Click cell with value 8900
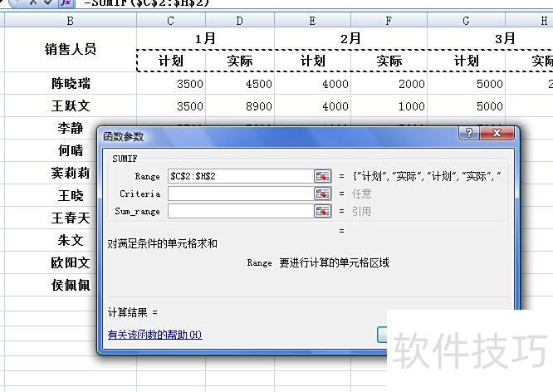Image resolution: width=553 pixels, height=392 pixels. click(240, 105)
